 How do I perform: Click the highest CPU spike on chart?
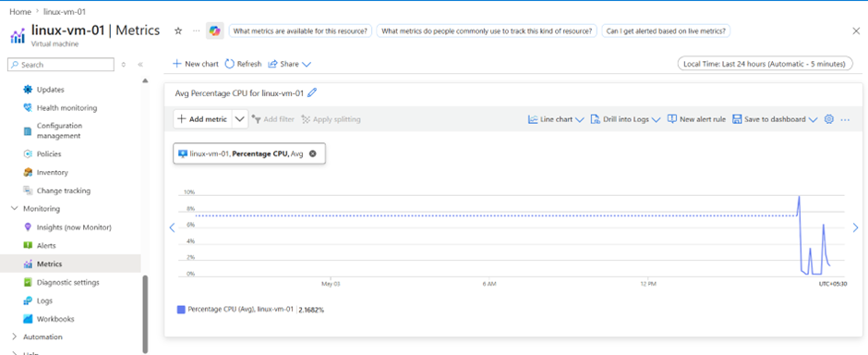point(799,197)
